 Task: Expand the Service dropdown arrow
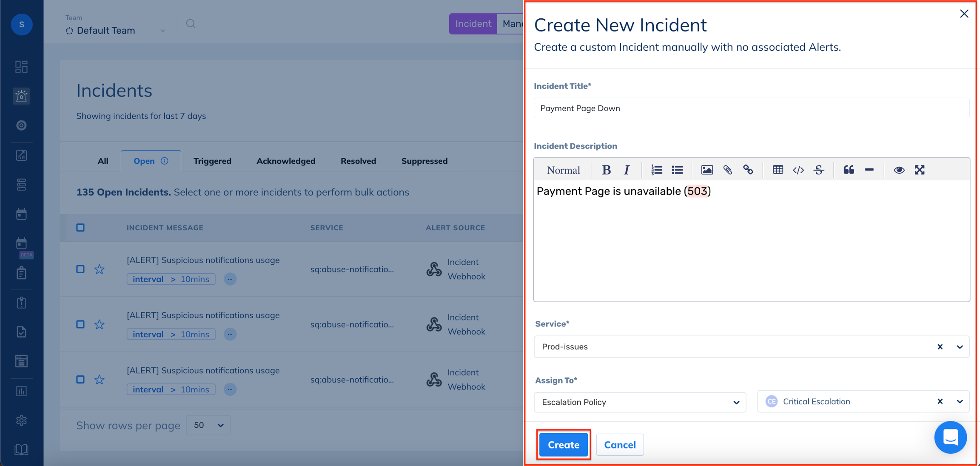(x=960, y=347)
